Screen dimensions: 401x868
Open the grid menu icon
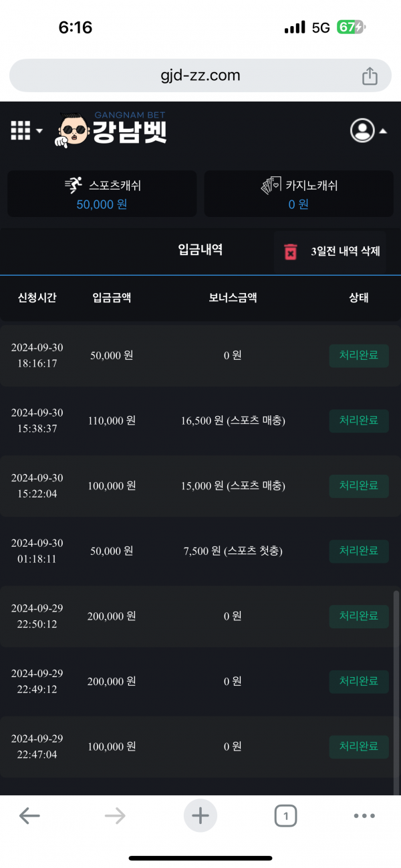(21, 130)
